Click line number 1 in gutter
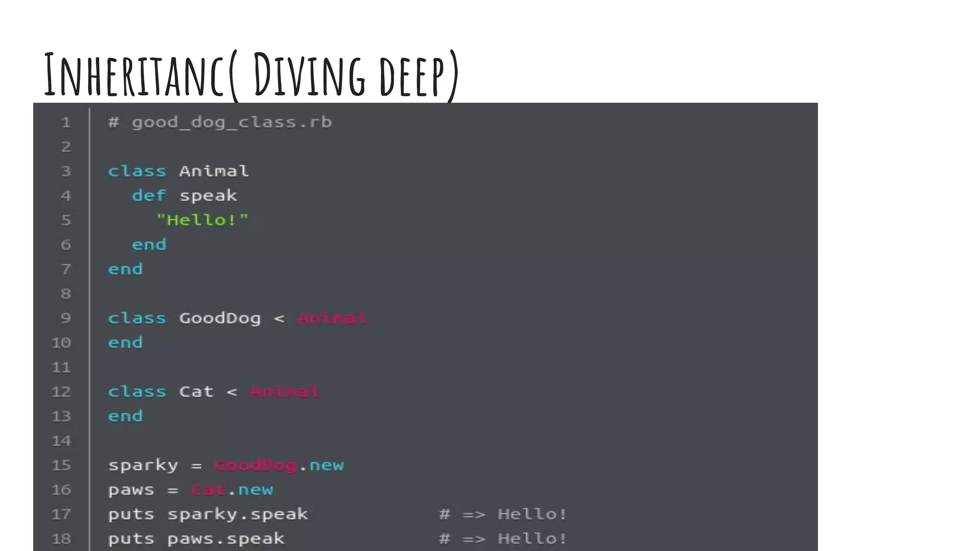980x551 pixels. [x=66, y=122]
